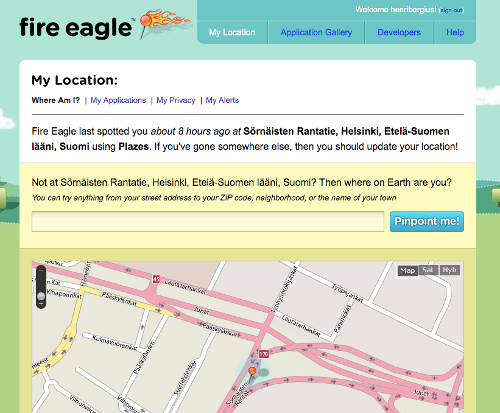Open the My Location tab

[232, 32]
